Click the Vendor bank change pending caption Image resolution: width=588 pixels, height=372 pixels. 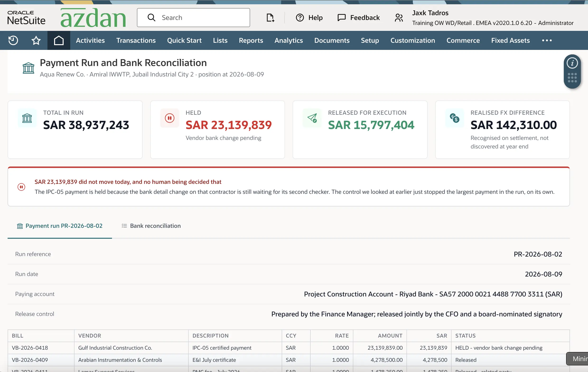pyautogui.click(x=223, y=138)
